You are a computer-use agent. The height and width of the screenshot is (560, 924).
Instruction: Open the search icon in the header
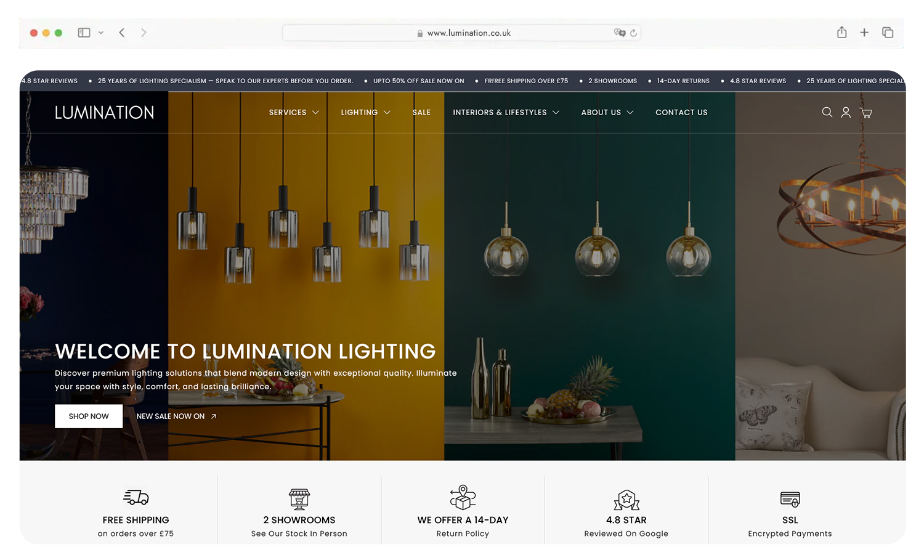(827, 113)
